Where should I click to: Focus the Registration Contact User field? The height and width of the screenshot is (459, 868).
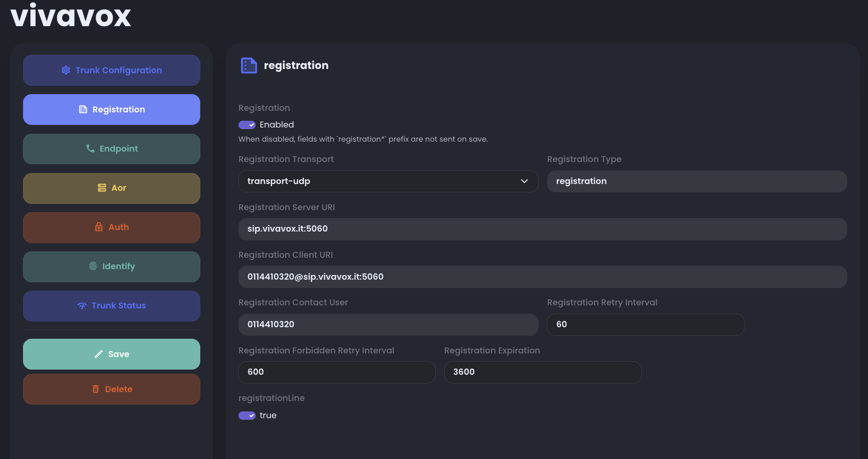[388, 325]
